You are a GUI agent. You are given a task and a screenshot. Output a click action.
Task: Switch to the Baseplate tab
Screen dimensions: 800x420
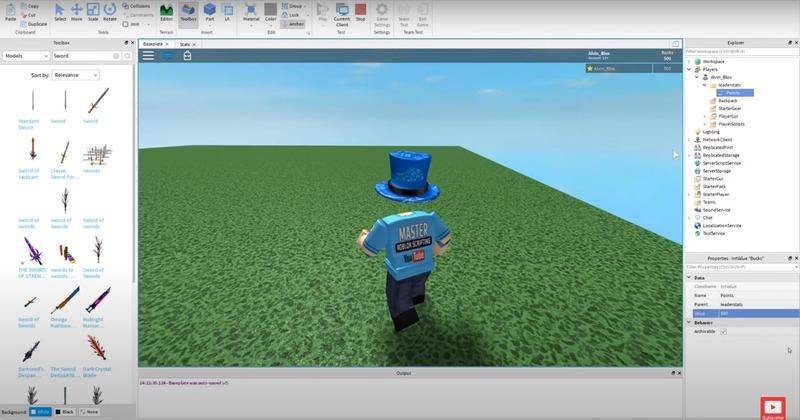tap(156, 44)
